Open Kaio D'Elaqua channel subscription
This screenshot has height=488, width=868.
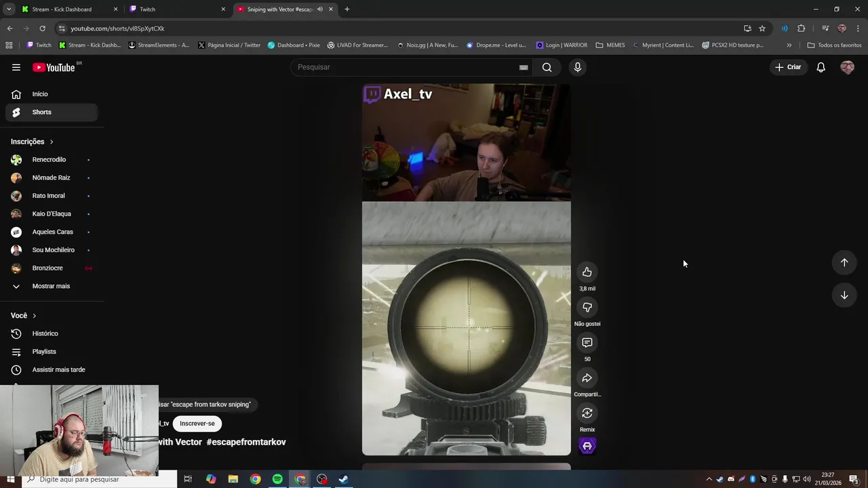click(x=52, y=213)
